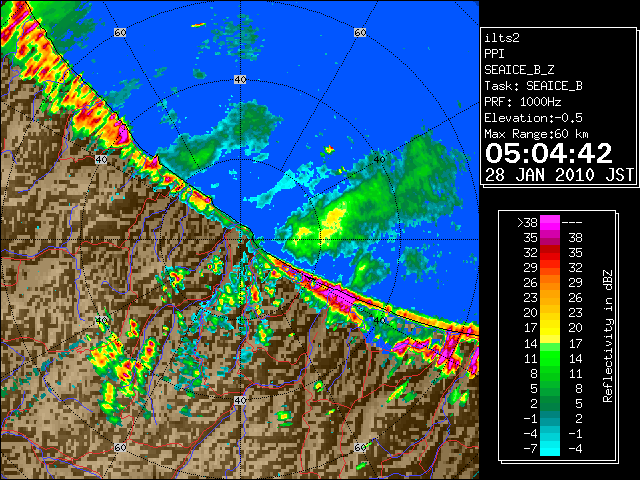The image size is (640, 480).
Task: Click the '60' ring label north-northwest
Action: pos(120,33)
